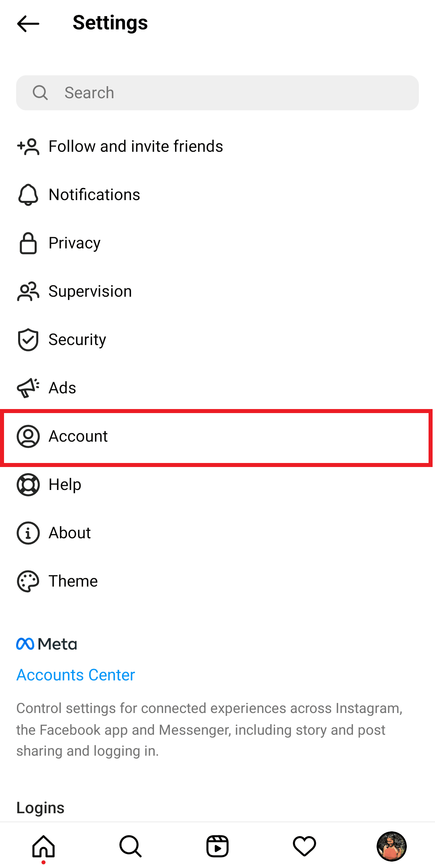Open the Accounts Center link
The width and height of the screenshot is (435, 868).
pyautogui.click(x=76, y=675)
